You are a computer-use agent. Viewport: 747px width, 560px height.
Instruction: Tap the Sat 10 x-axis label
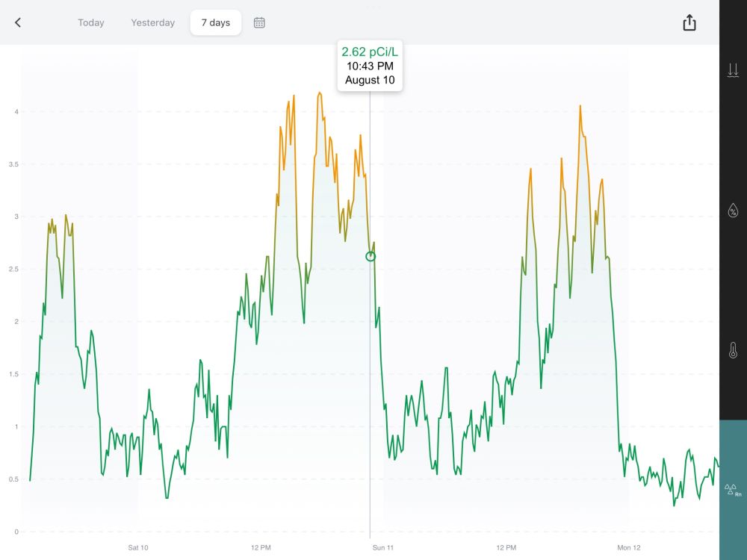(138, 547)
